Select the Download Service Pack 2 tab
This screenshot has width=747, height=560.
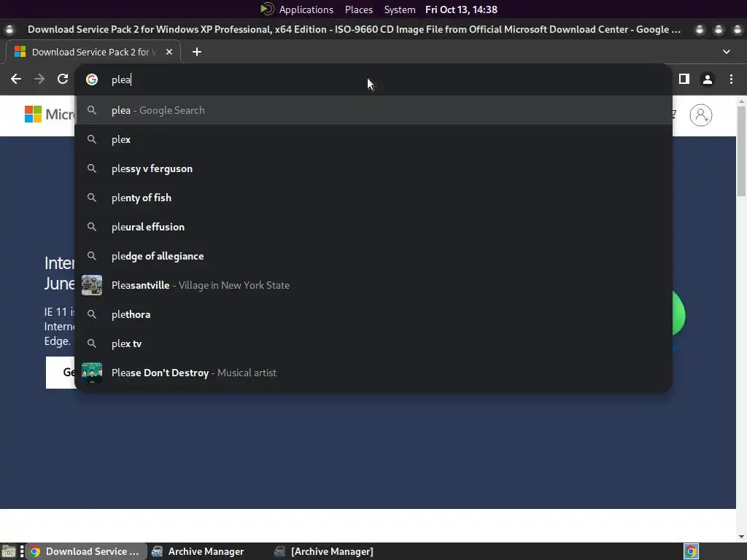[93, 52]
